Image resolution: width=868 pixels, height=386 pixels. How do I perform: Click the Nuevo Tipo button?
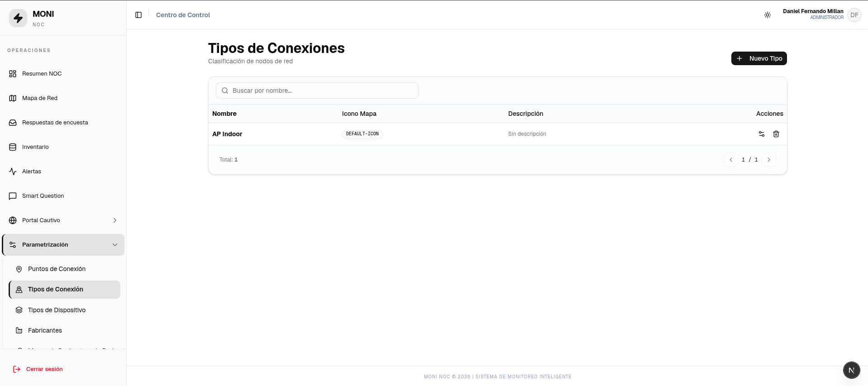pyautogui.click(x=759, y=58)
